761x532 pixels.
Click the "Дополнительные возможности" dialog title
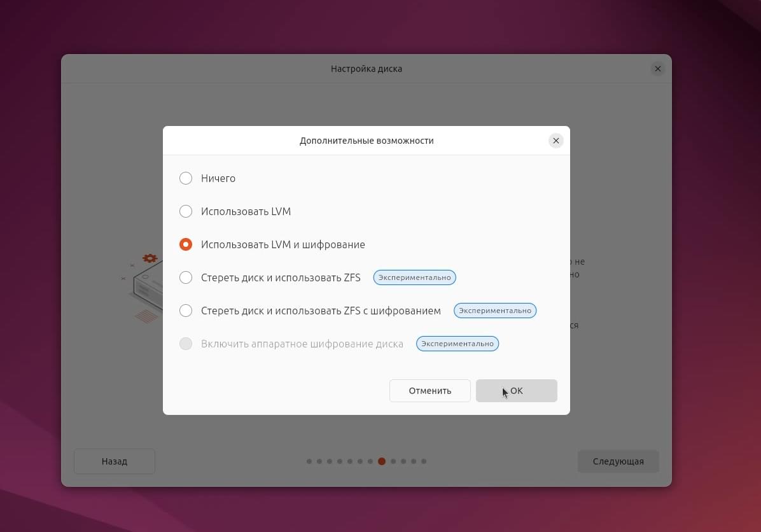367,141
